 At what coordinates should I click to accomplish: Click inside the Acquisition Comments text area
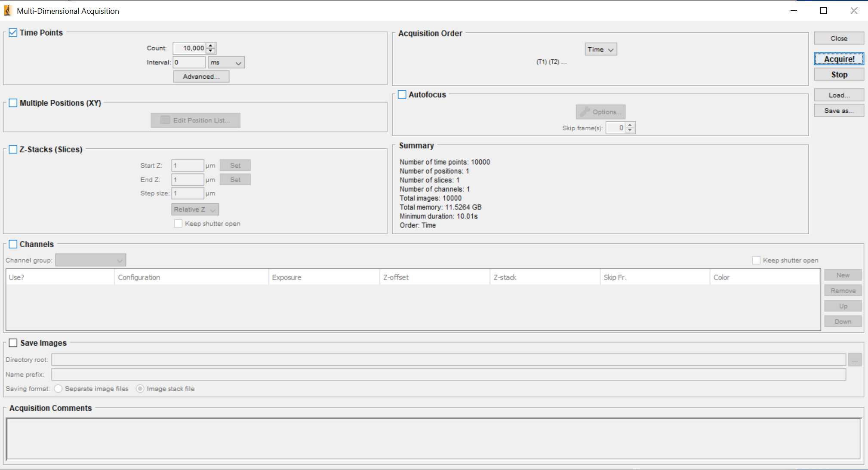(x=433, y=439)
